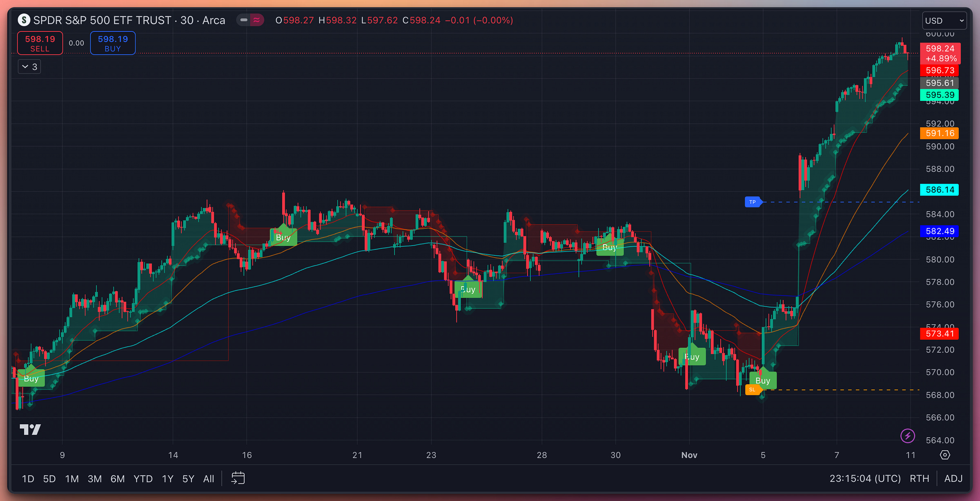Toggle the market status pill indicator
Screen dimensions: 980x501
[x=250, y=20]
